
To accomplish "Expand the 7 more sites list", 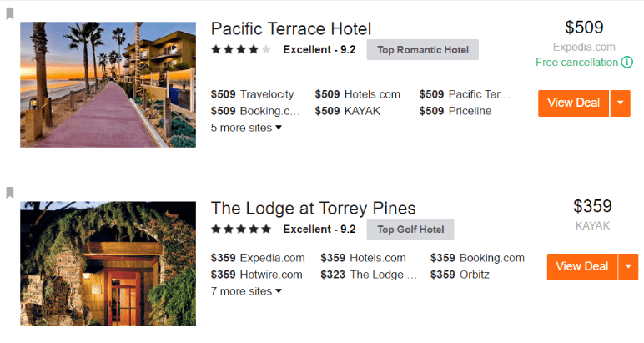I will coord(246,291).
